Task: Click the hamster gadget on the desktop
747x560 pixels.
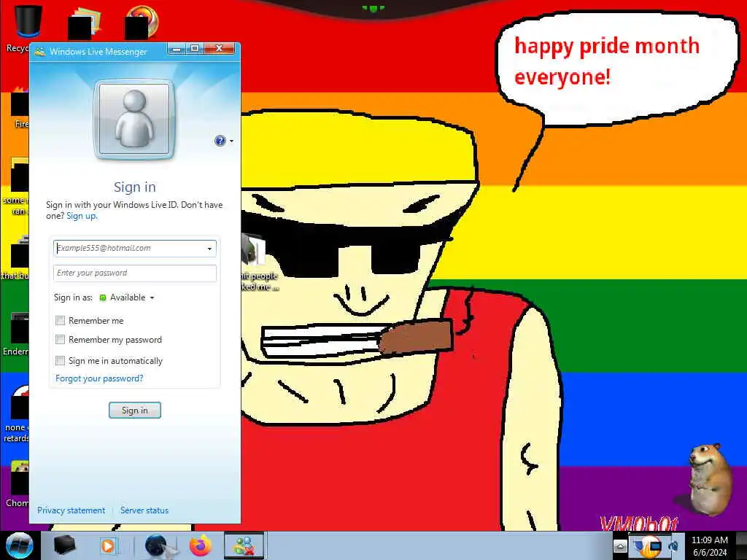Action: point(709,478)
